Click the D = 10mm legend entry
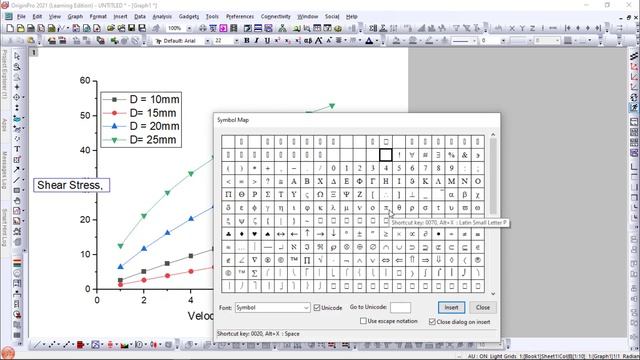 (154, 99)
